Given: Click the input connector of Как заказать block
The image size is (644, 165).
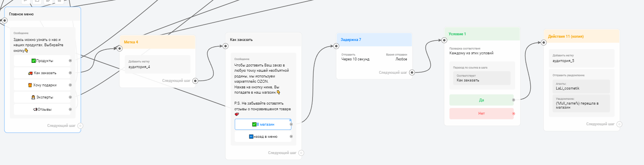Looking at the screenshot, I should pos(225,46).
